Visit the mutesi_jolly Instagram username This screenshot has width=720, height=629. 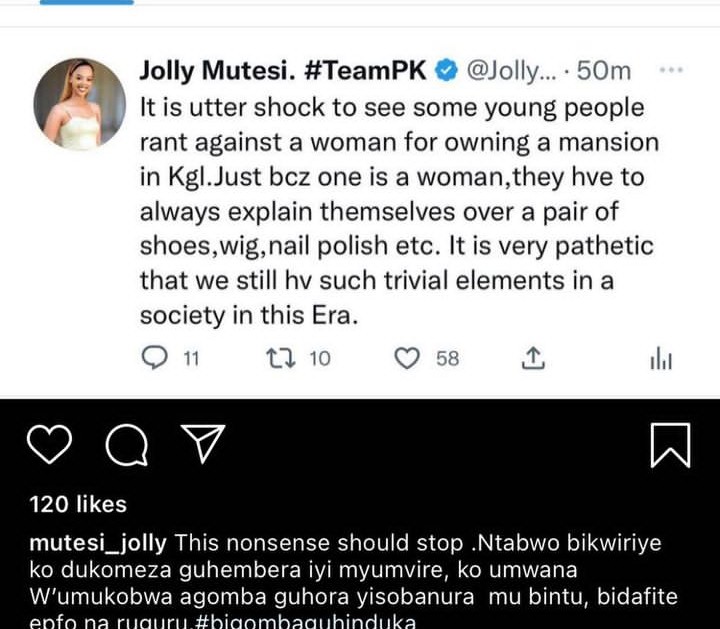[99, 544]
